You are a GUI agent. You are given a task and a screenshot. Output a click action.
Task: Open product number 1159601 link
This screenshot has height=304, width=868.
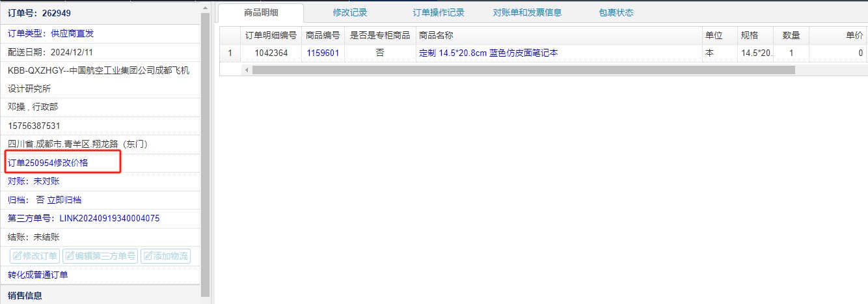coord(323,53)
